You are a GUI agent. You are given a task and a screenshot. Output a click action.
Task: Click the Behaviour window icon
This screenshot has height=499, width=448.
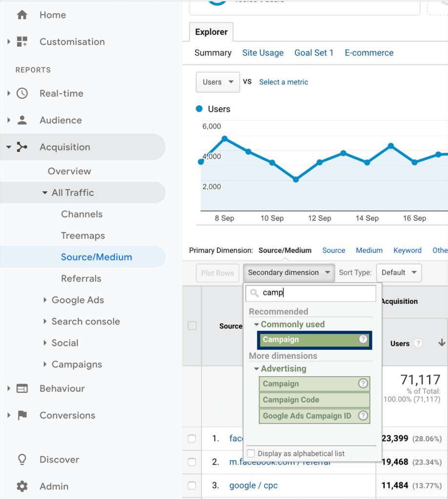pyautogui.click(x=22, y=388)
